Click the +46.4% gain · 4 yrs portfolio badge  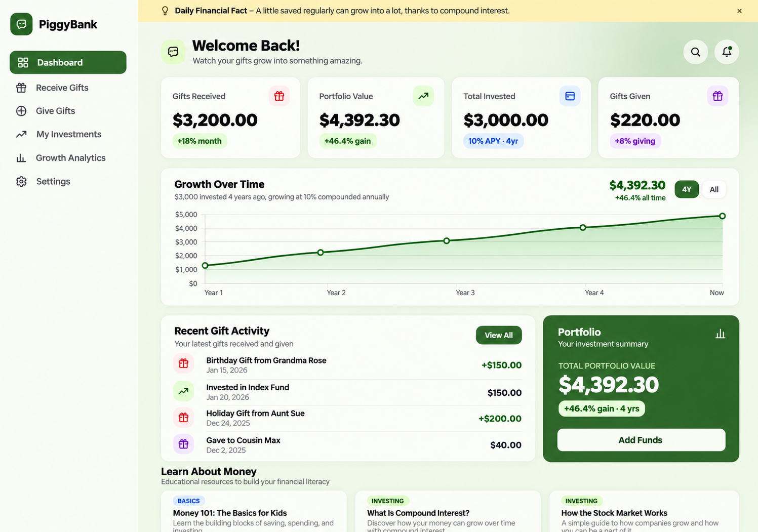point(602,408)
